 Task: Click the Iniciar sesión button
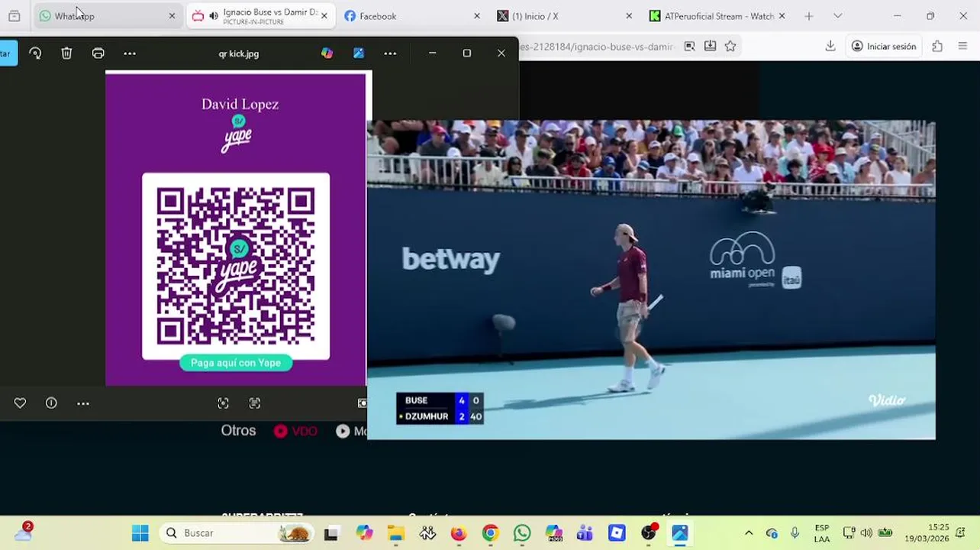coord(884,47)
